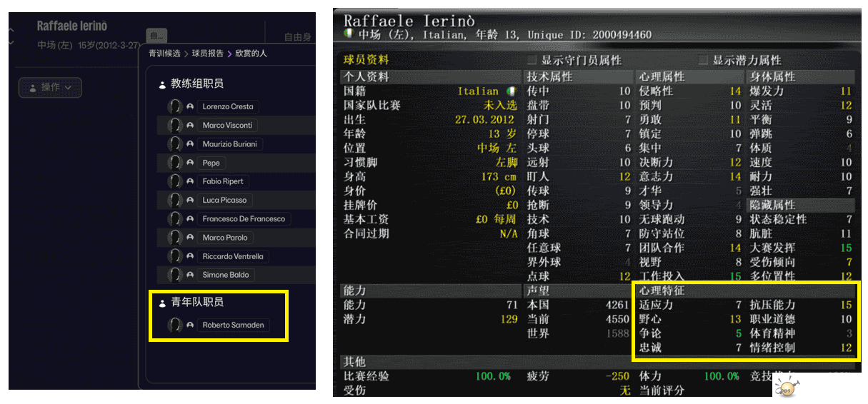868x404 pixels.
Task: Open Maurizio Buriani name button
Action: pos(229,144)
